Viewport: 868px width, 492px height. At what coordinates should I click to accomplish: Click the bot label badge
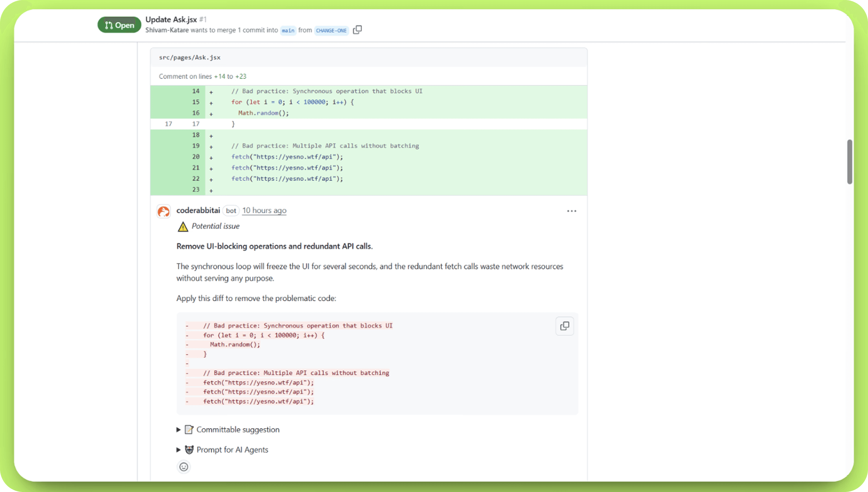tap(231, 210)
